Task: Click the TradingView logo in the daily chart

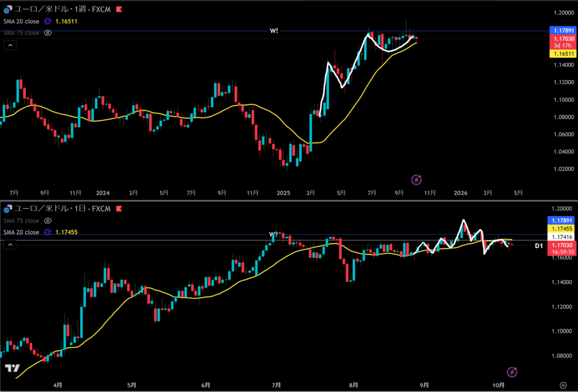Action: point(11,368)
